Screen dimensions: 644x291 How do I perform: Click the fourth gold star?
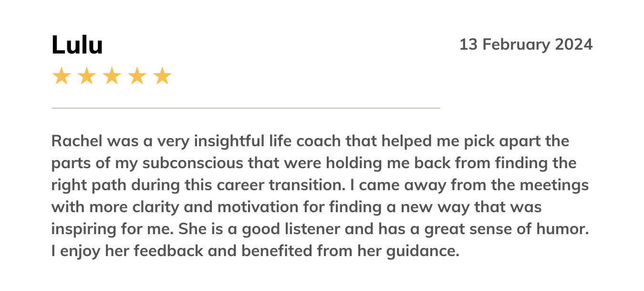tap(137, 76)
